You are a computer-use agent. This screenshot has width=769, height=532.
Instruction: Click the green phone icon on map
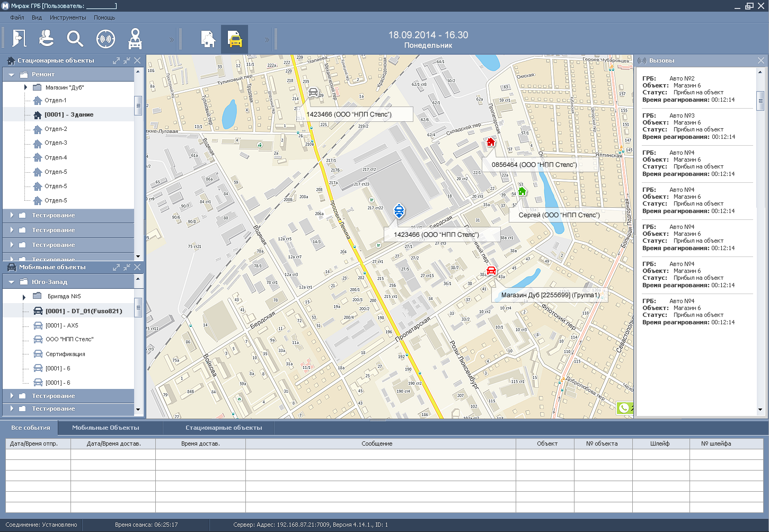pos(624,407)
